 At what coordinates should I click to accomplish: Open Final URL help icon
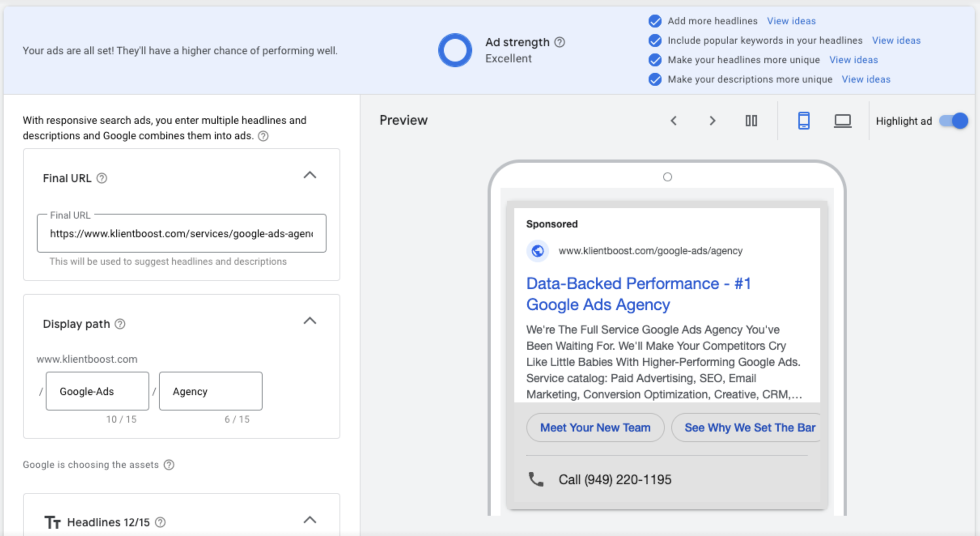pos(102,178)
